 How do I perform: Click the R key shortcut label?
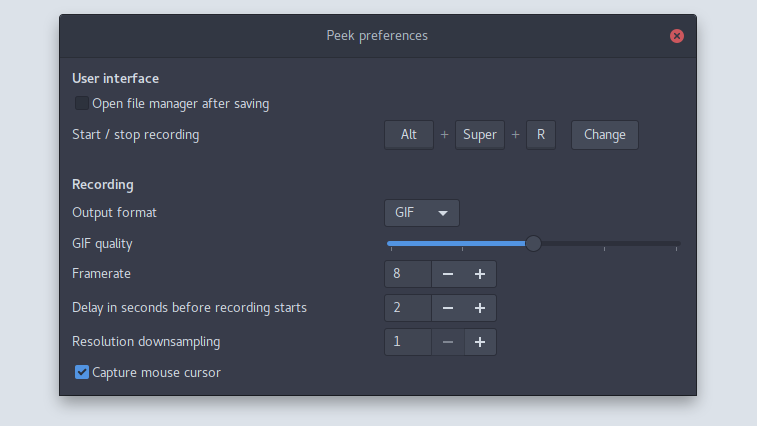click(541, 135)
